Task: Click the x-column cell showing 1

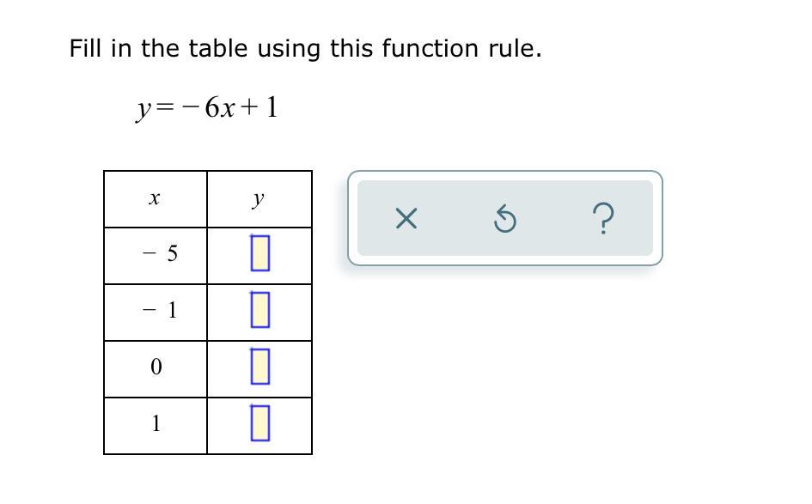Action: [156, 426]
